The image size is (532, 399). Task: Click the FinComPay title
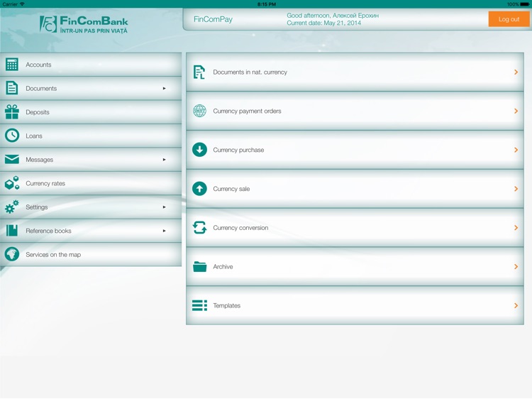(213, 19)
